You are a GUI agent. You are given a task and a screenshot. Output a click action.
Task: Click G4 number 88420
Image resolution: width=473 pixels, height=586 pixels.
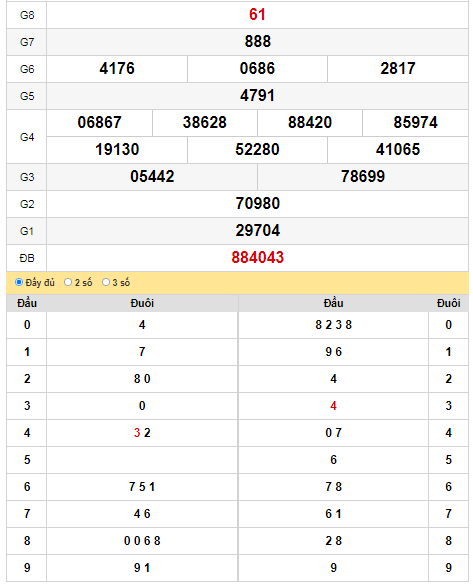310,123
